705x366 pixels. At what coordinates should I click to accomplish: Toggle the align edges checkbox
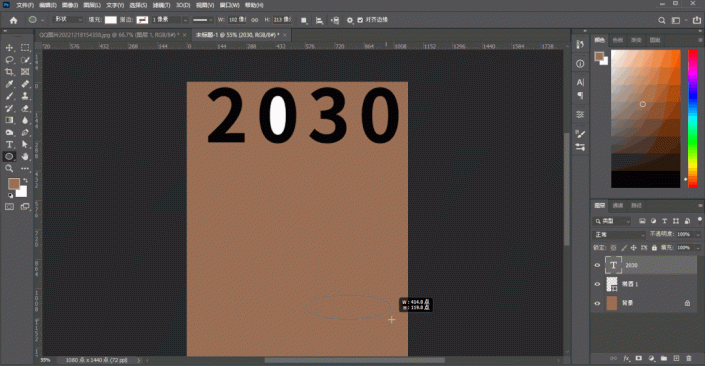pyautogui.click(x=360, y=20)
